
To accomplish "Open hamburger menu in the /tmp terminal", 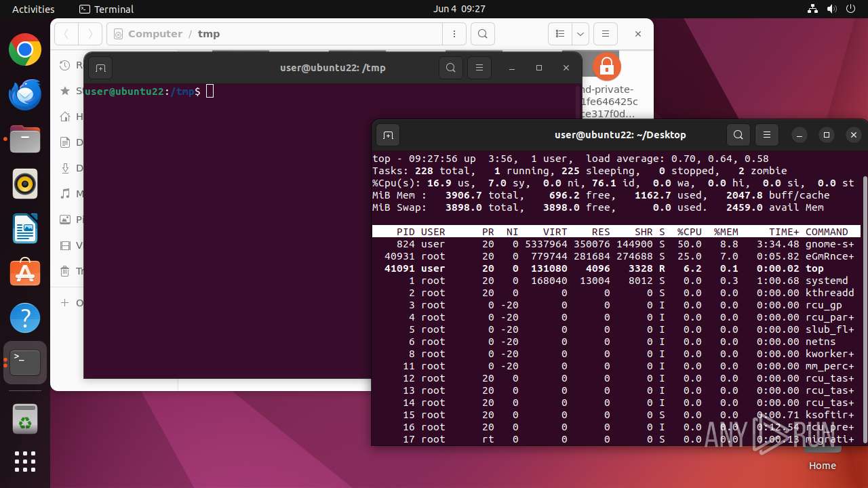I will 479,68.
